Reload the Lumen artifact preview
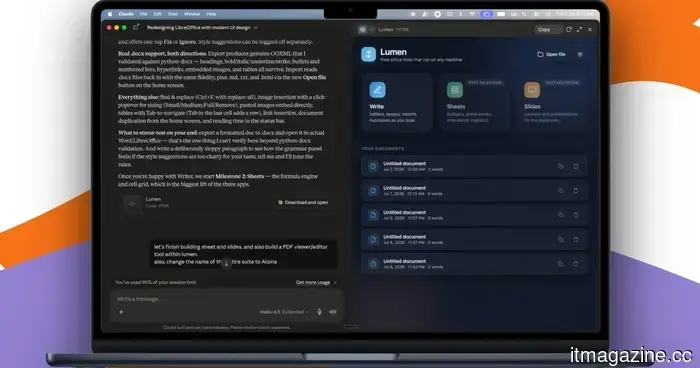Viewport: 700px width, 368px height. click(x=569, y=29)
